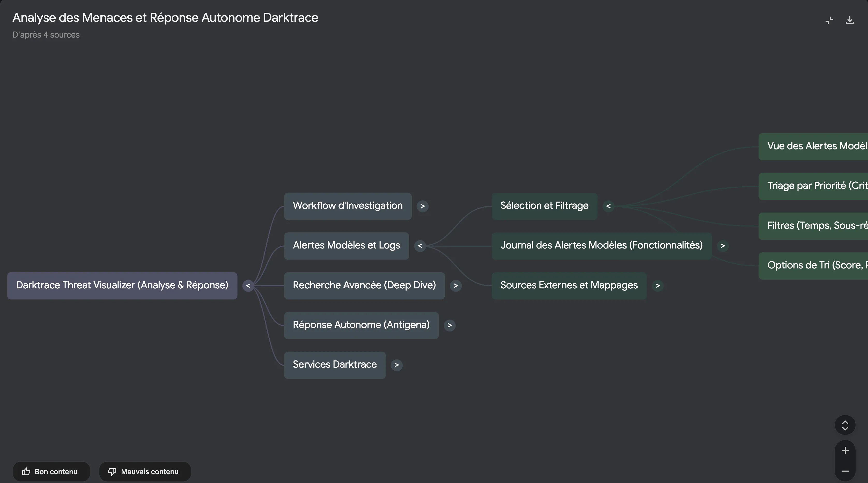Click the expand/collapse all nodes icon

tap(845, 425)
